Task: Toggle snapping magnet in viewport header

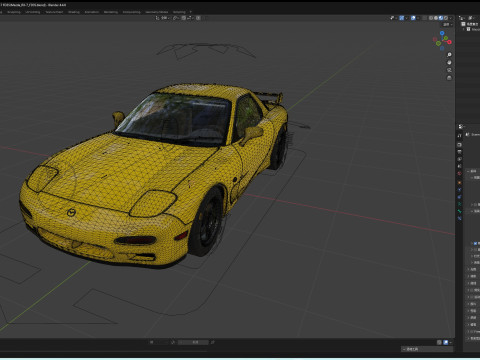Action: point(183,18)
